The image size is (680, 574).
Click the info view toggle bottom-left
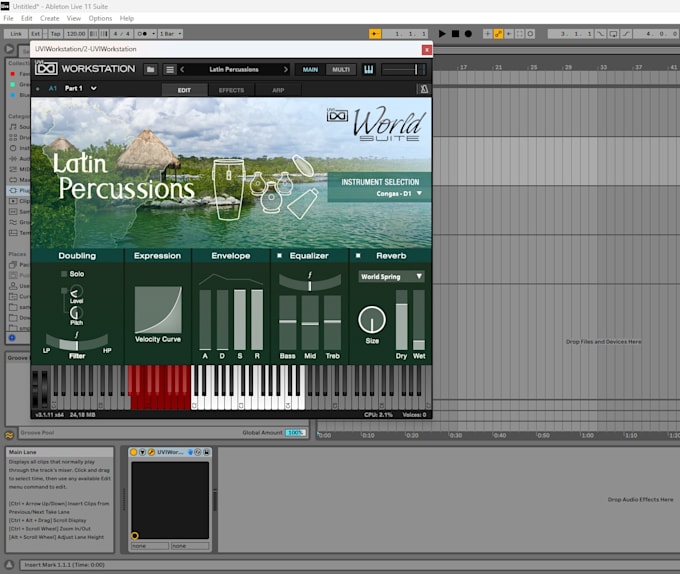pyautogui.click(x=9, y=564)
